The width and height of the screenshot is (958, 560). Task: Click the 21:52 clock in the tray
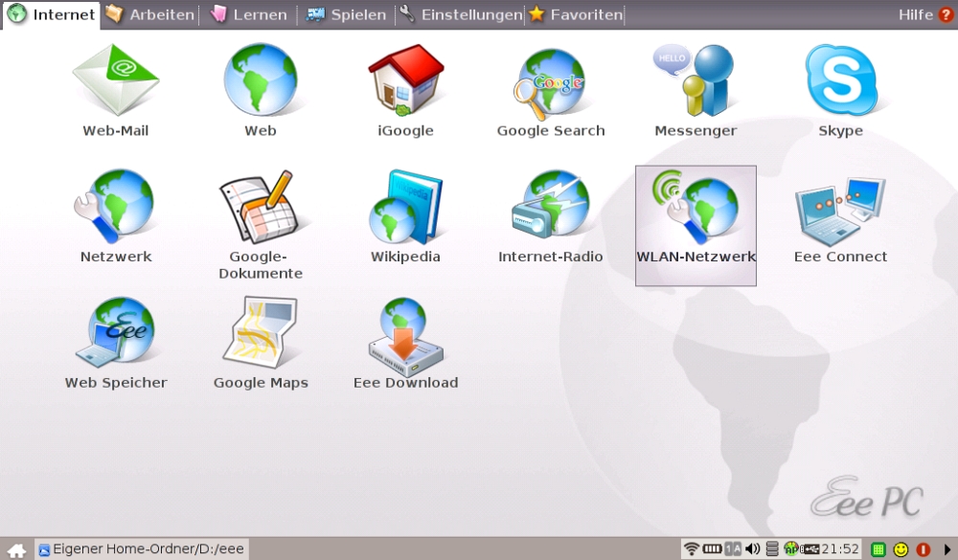click(840, 549)
